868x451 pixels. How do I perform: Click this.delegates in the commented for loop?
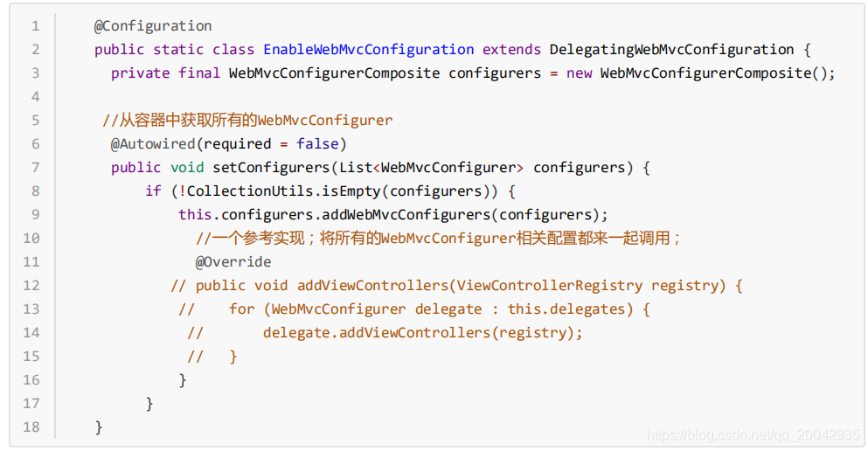(x=566, y=309)
